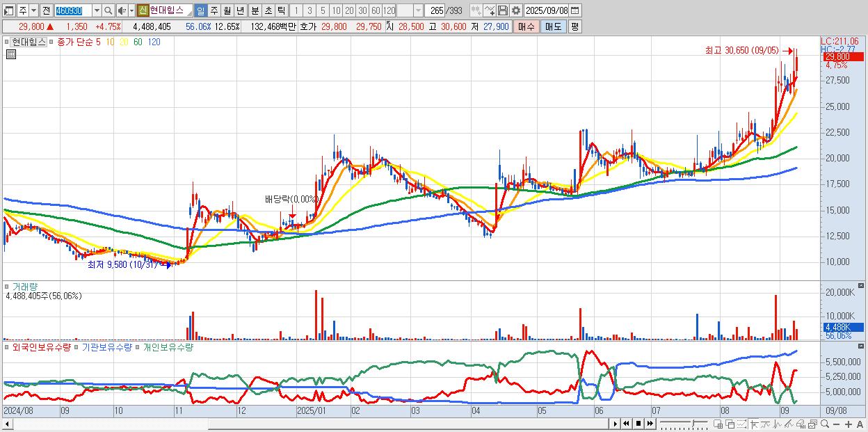Click interval button 30
Image resolution: width=868 pixels, height=432 pixels.
tap(362, 10)
